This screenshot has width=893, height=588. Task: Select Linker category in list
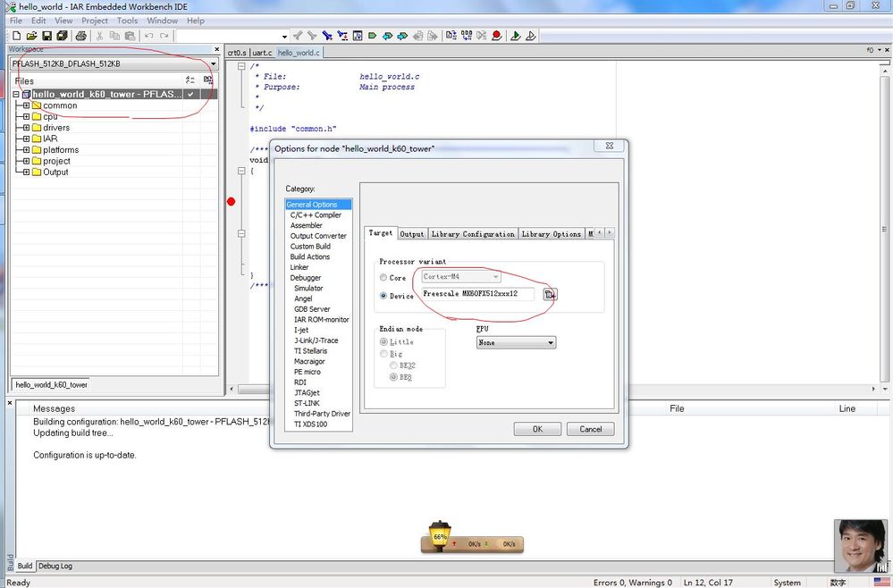coord(299,267)
